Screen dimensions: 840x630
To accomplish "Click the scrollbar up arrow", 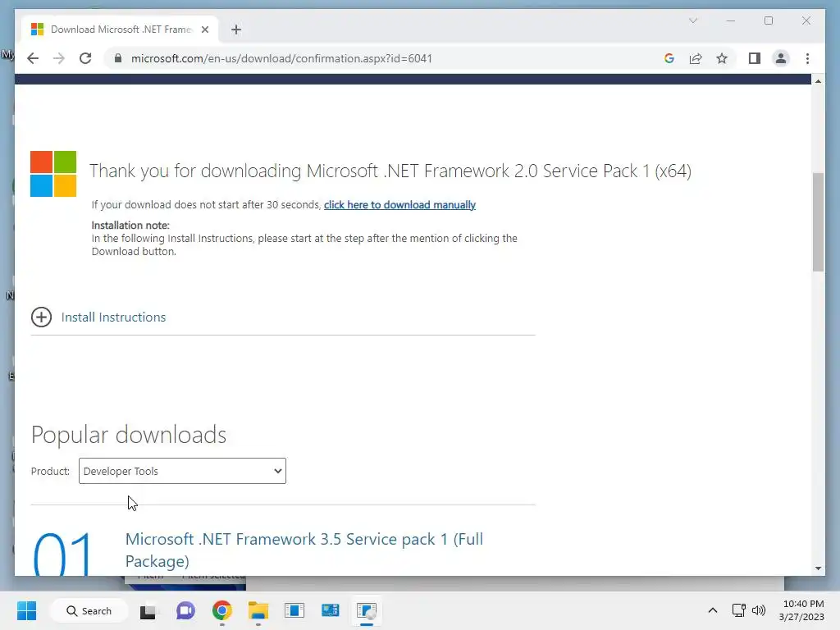I will (x=818, y=81).
